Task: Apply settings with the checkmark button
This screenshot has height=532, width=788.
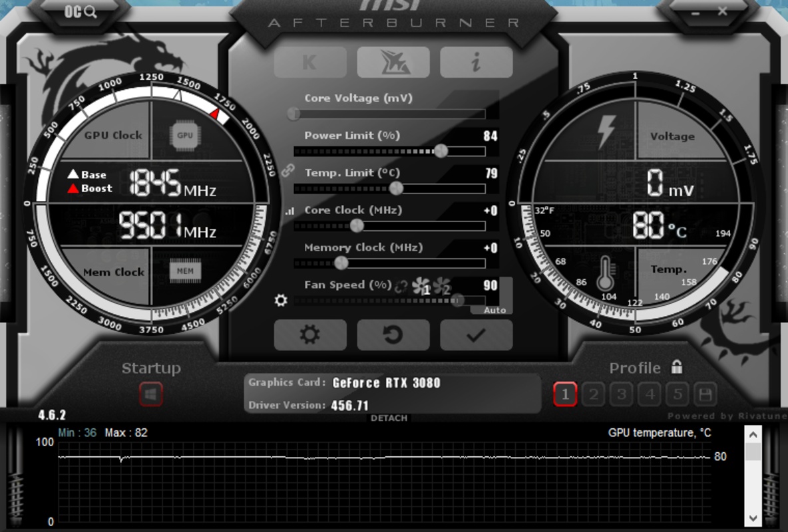Action: tap(476, 334)
